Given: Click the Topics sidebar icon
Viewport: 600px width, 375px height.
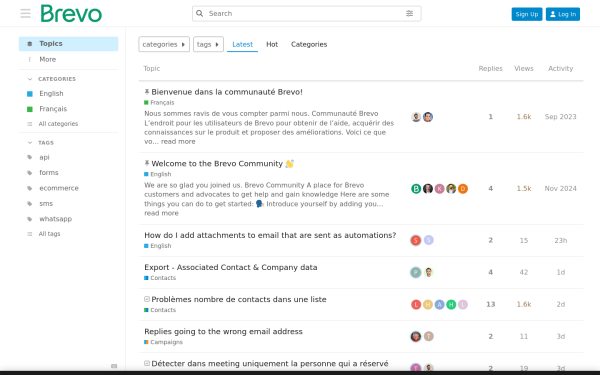Looking at the screenshot, I should [x=30, y=44].
